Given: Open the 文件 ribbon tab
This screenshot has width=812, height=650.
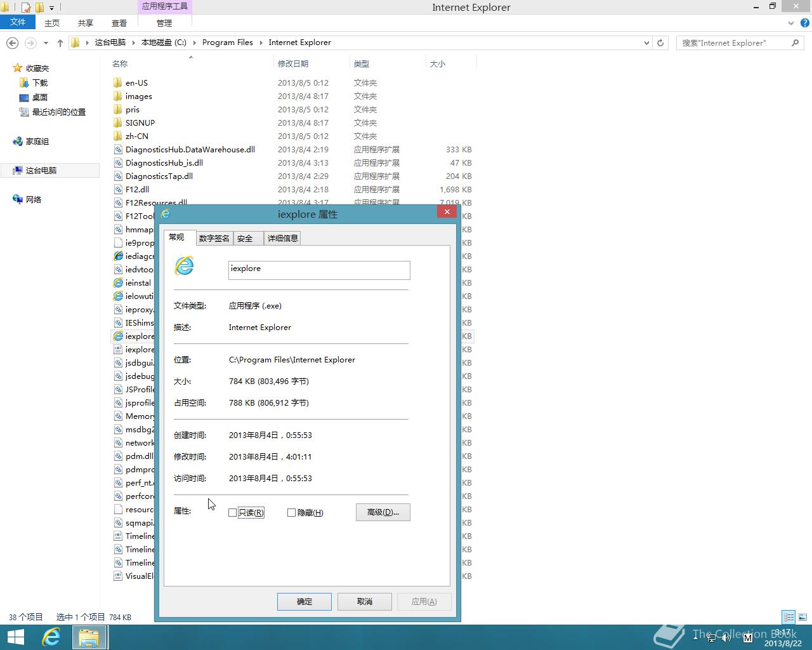Looking at the screenshot, I should 18,22.
